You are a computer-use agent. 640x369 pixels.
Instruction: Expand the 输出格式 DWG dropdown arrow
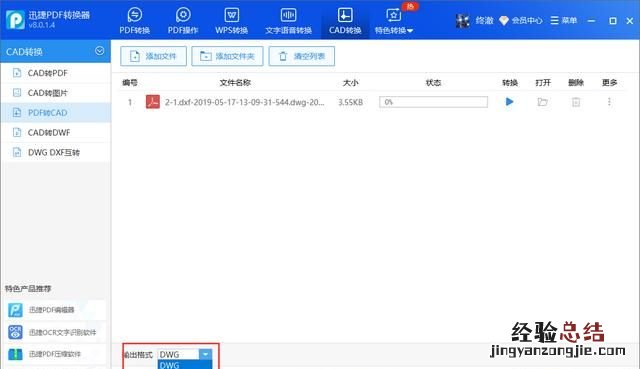tap(205, 354)
